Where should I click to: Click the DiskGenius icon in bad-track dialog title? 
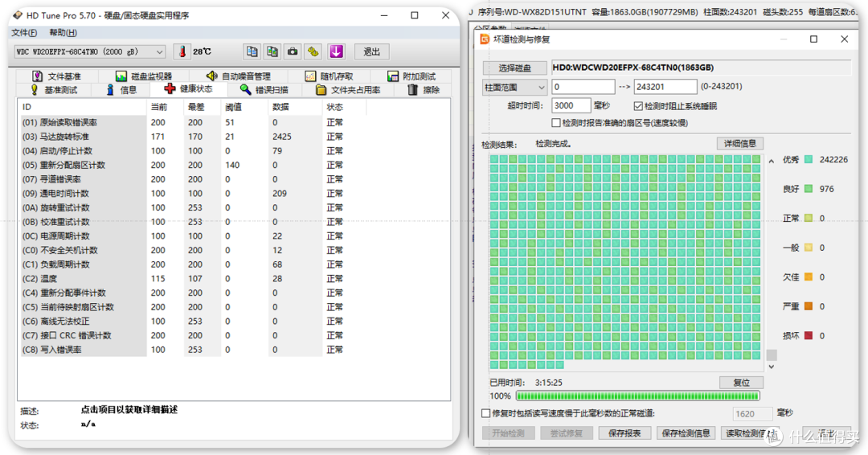pos(485,39)
